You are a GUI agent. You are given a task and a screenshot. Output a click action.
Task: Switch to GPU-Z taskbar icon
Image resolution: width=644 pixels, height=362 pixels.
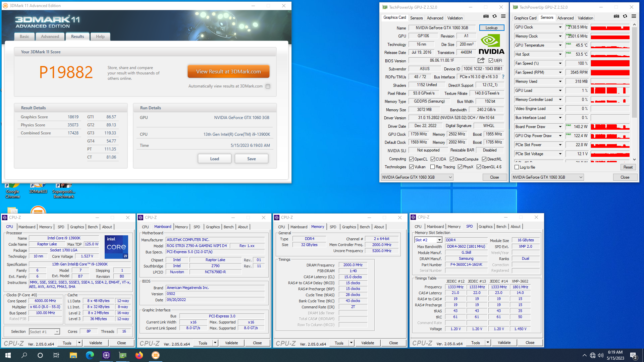[x=122, y=355]
